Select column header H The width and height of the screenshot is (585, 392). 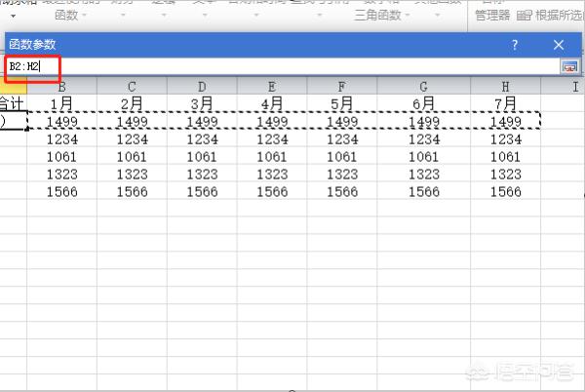coord(505,87)
